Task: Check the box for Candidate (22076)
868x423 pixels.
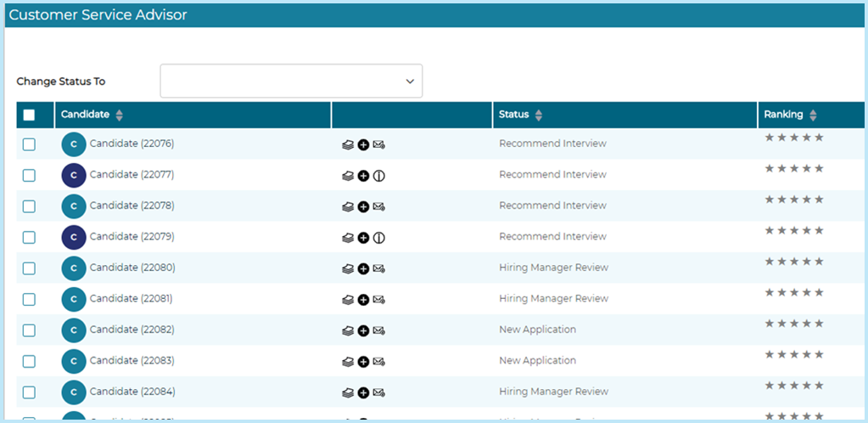Action: click(x=29, y=144)
